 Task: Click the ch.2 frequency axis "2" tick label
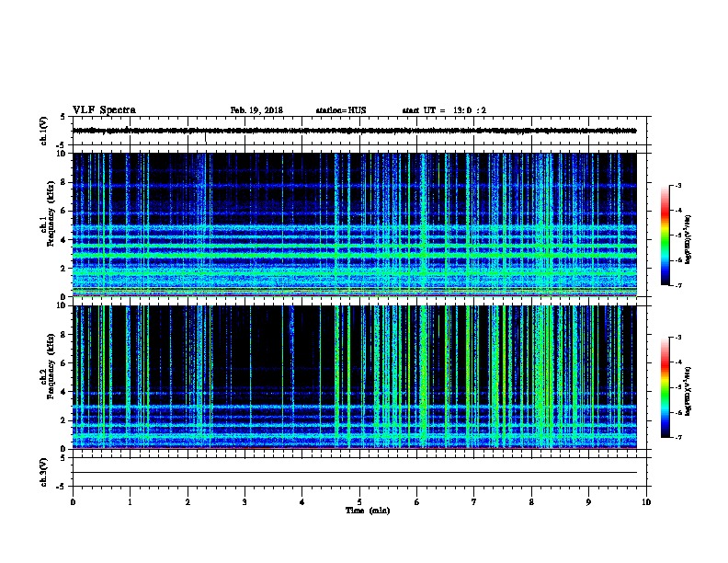coord(64,420)
